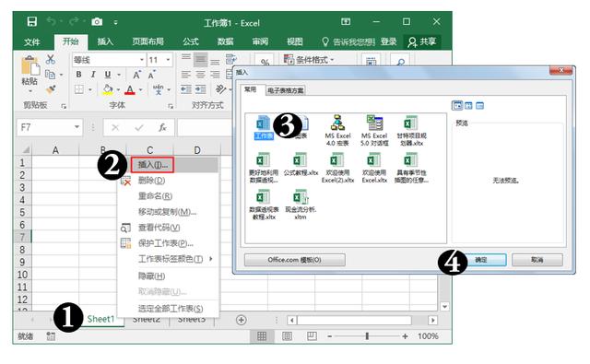
Task: Open the font settings dialog launcher
Action: pyautogui.click(x=171, y=106)
